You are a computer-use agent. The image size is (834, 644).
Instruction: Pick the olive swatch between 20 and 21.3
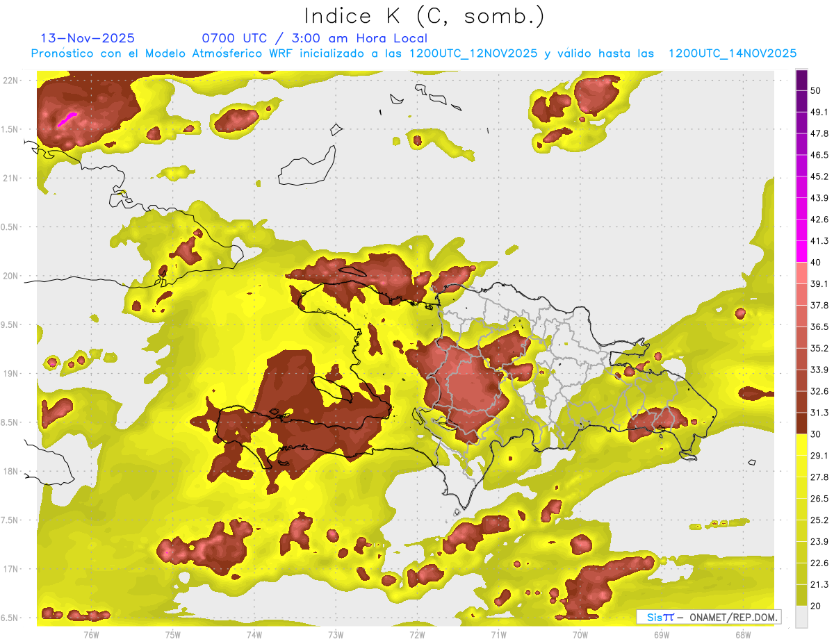point(801,595)
